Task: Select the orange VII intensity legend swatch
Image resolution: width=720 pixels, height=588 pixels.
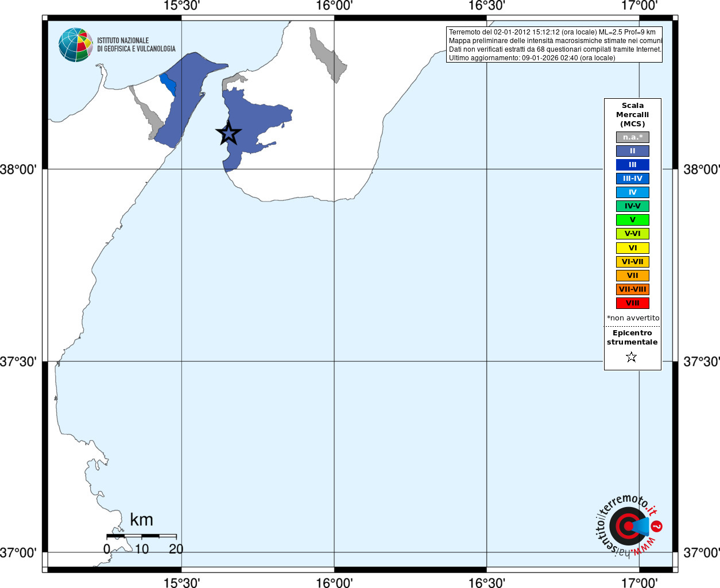Action: coord(633,276)
